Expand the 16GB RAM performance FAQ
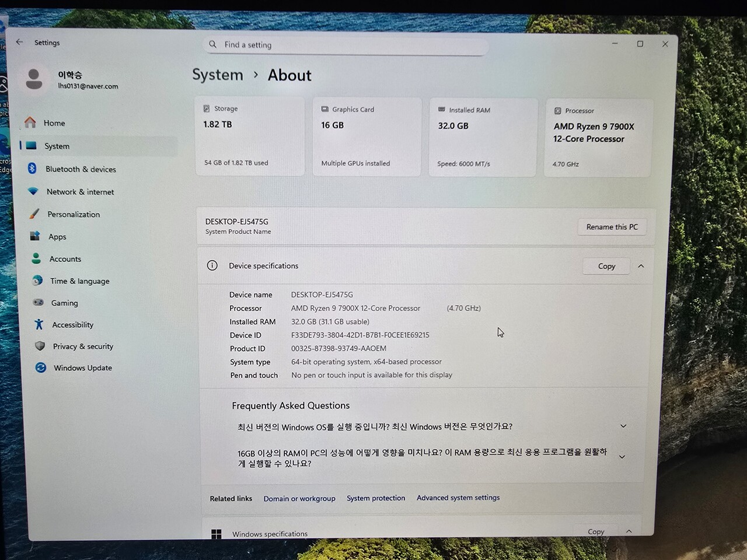747x560 pixels. coord(622,457)
